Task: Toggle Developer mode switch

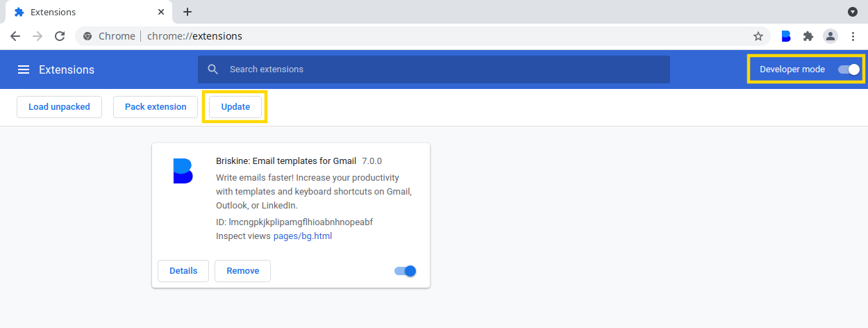Action: (849, 69)
